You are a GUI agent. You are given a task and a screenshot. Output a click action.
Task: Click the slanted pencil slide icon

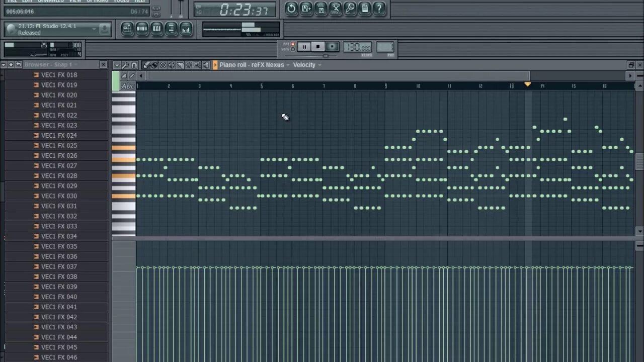coord(132,76)
